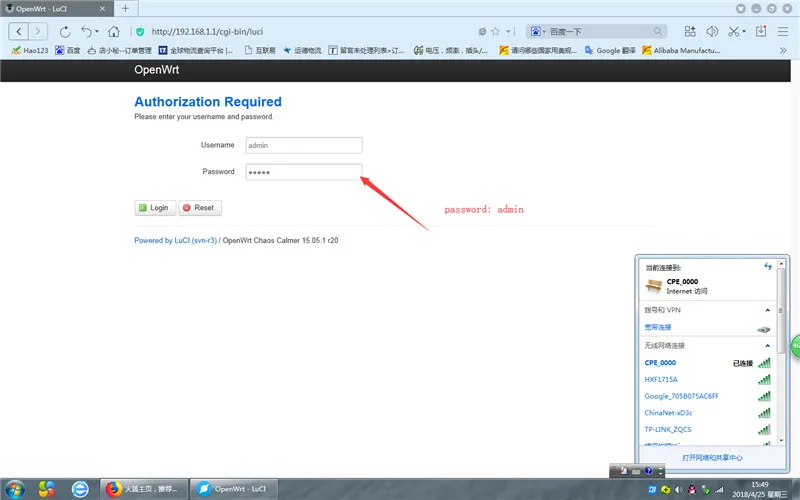Click the Username input field

[x=304, y=145]
